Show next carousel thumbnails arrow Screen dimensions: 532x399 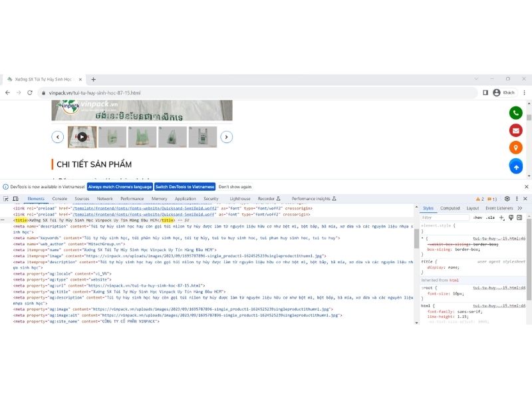click(227, 137)
